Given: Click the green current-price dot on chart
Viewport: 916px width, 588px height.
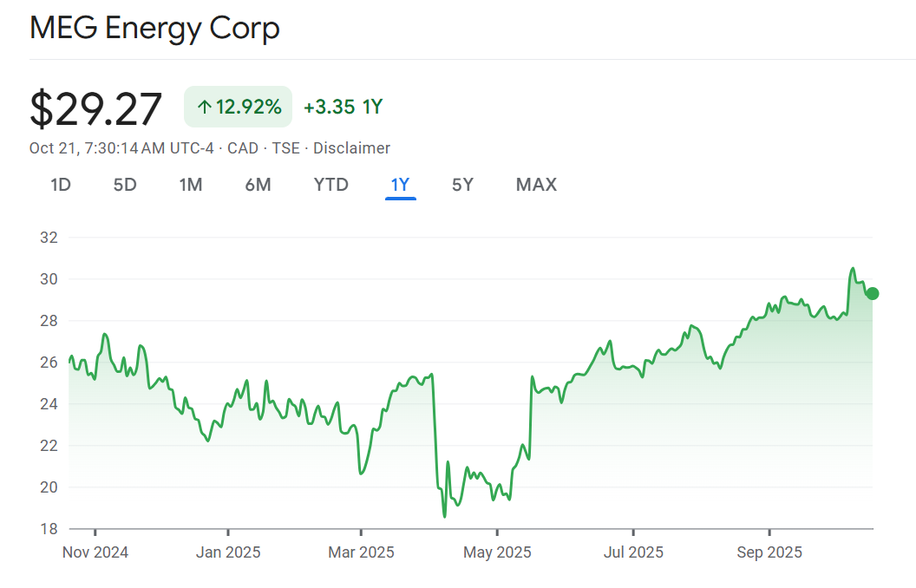Looking at the screenshot, I should tap(873, 293).
